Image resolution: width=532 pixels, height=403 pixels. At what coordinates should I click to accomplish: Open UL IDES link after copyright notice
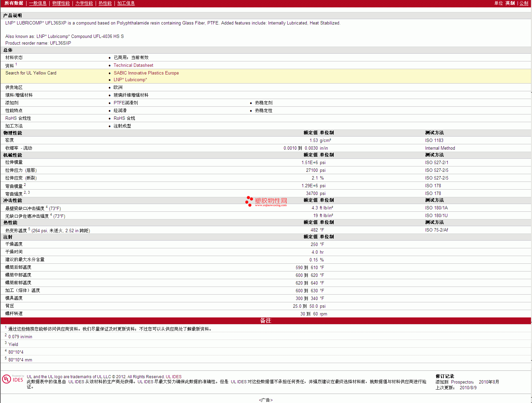(x=174, y=377)
